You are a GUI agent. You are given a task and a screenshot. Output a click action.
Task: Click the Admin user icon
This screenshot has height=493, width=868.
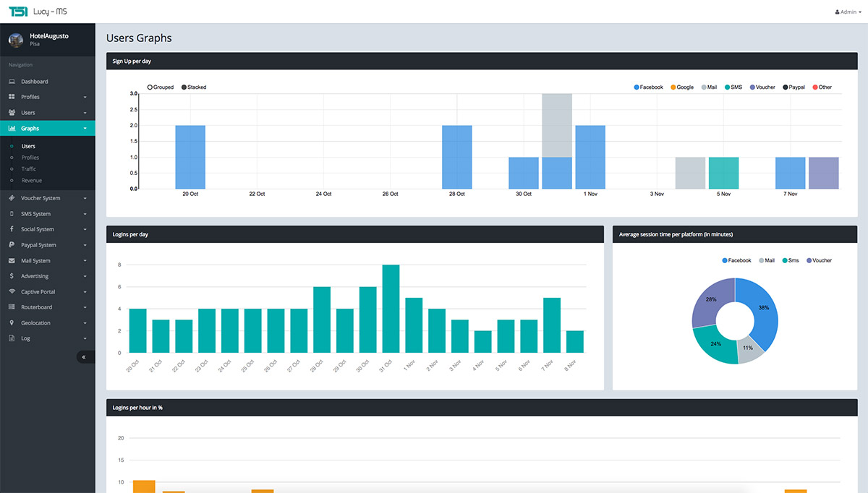point(837,12)
